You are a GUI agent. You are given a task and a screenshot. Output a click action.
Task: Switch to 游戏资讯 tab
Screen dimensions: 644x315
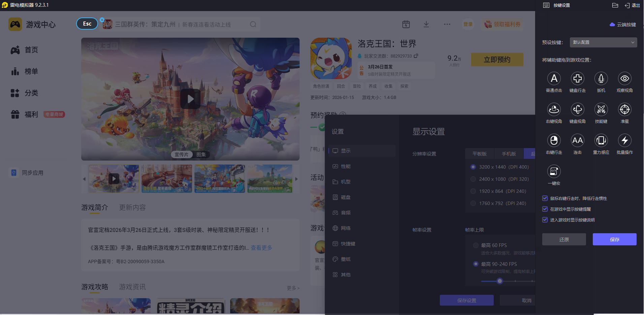[x=132, y=287]
